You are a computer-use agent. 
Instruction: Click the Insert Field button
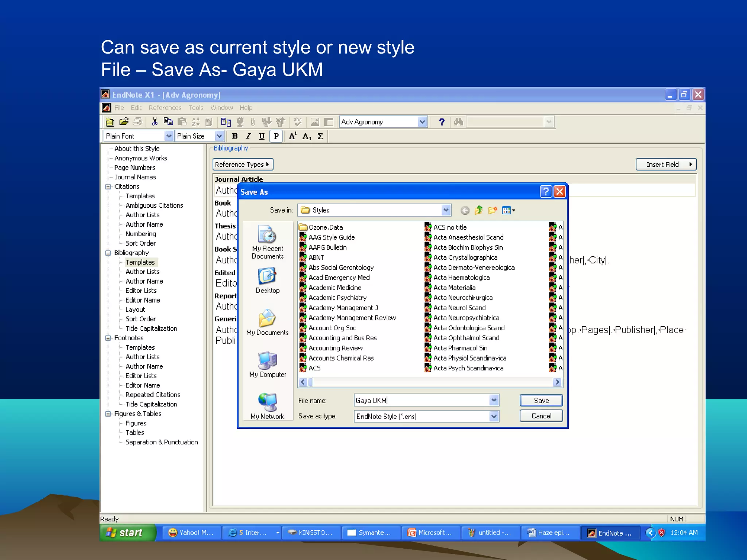point(666,164)
